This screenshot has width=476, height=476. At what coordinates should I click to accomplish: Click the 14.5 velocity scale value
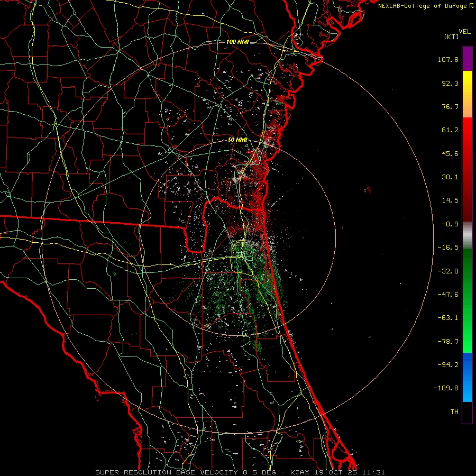(x=450, y=200)
